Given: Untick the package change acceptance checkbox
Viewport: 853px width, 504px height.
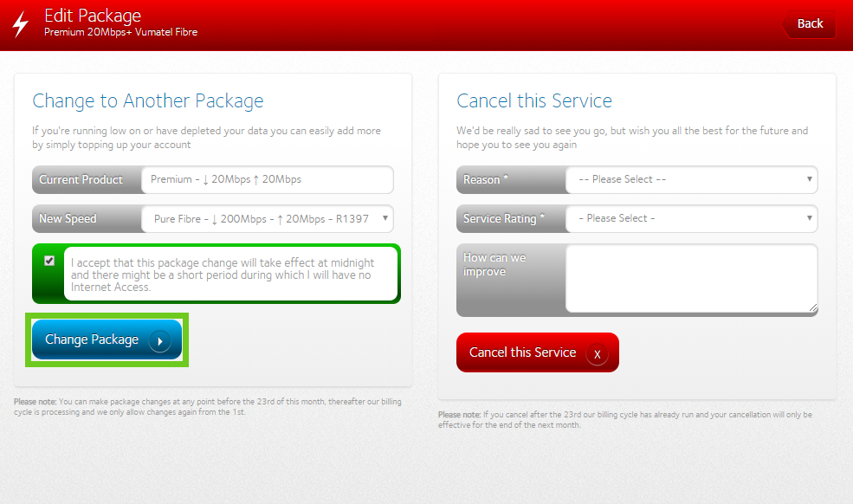Looking at the screenshot, I should coord(49,261).
